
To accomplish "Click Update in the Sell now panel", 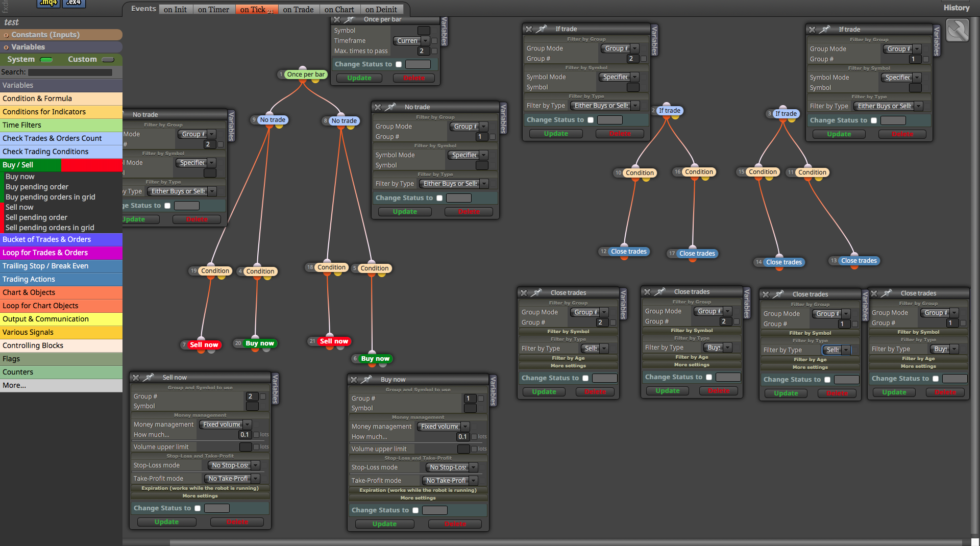I will pos(166,522).
